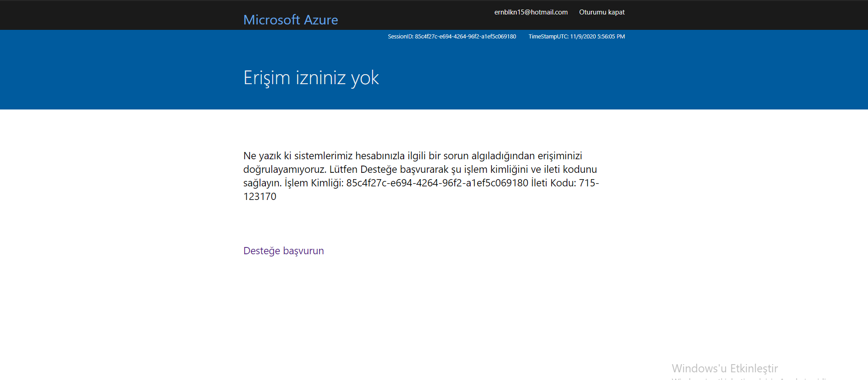Open the Desteğe başvurun support link

pos(283,251)
